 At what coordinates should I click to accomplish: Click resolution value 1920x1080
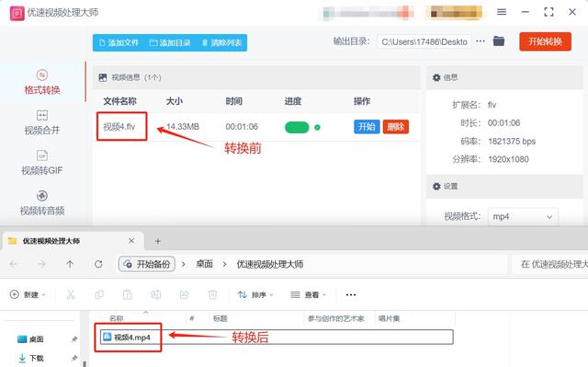(508, 159)
